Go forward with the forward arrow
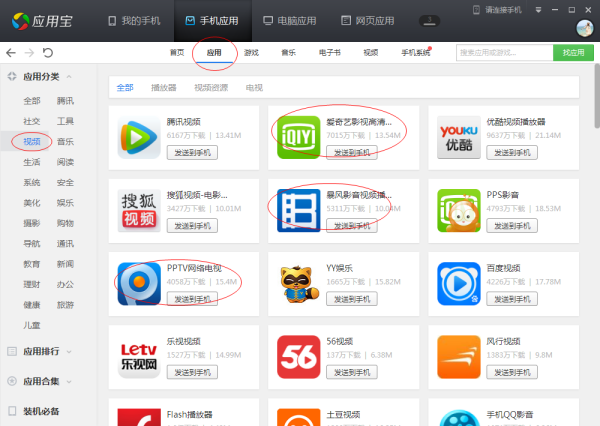 click(29, 52)
